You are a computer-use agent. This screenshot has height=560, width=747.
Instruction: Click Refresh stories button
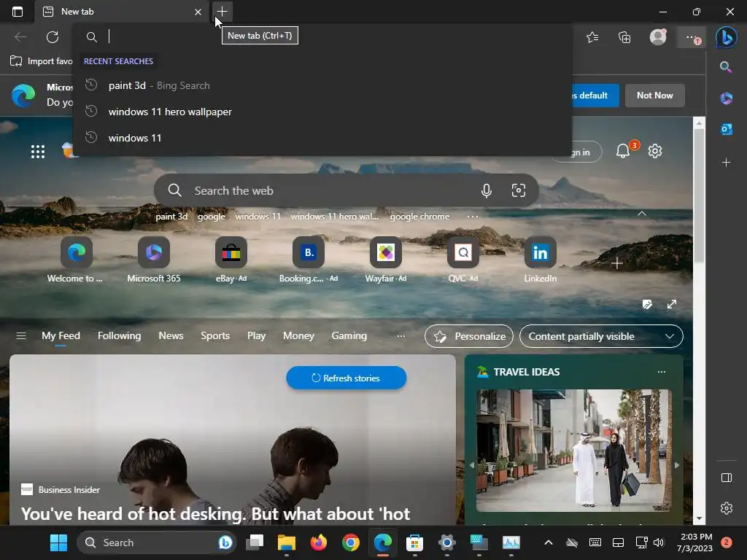(347, 378)
